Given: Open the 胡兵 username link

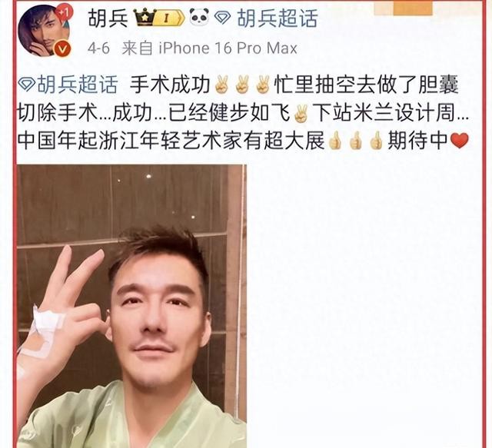Looking at the screenshot, I should click(108, 18).
